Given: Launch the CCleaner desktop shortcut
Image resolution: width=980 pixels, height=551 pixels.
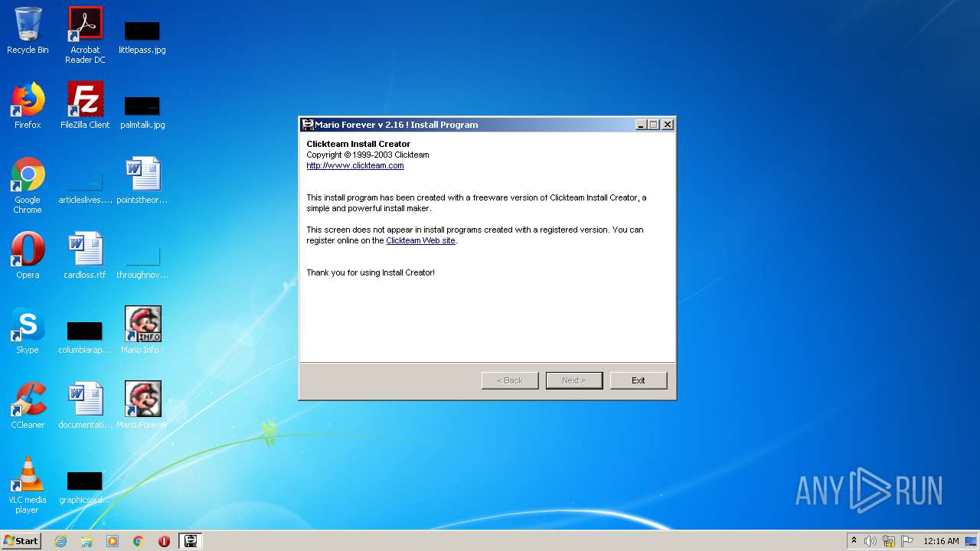Looking at the screenshot, I should [x=28, y=406].
